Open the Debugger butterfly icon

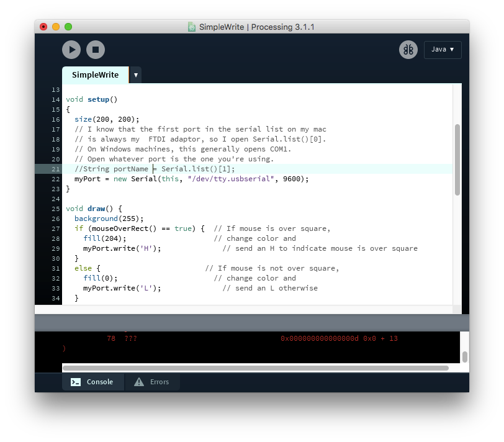[408, 50]
